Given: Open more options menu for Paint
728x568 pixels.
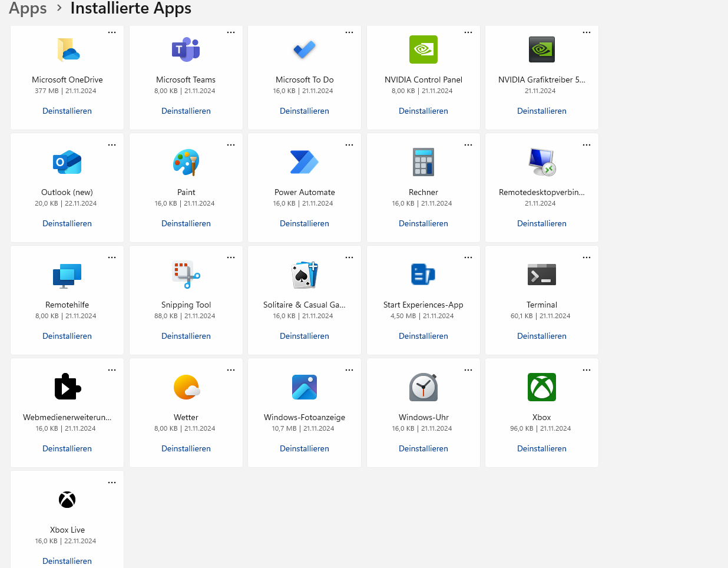Looking at the screenshot, I should [x=231, y=145].
